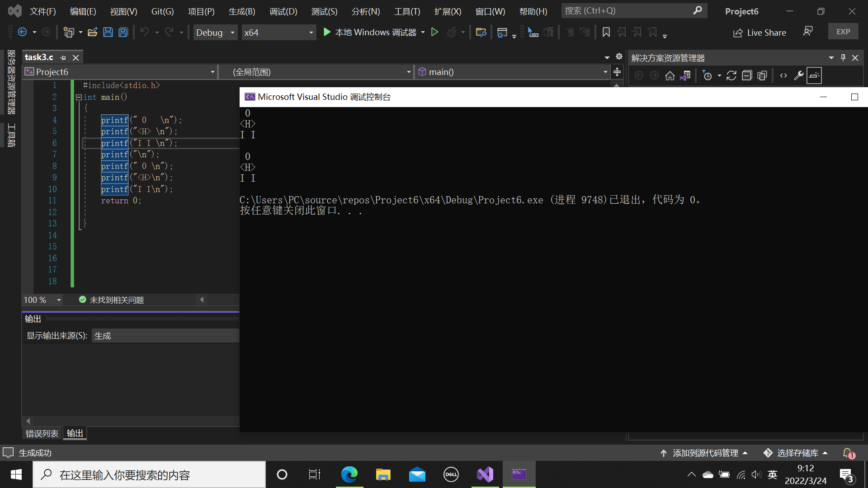Collapse all items in Solution Explorer
This screenshot has height=488, width=868.
click(747, 76)
